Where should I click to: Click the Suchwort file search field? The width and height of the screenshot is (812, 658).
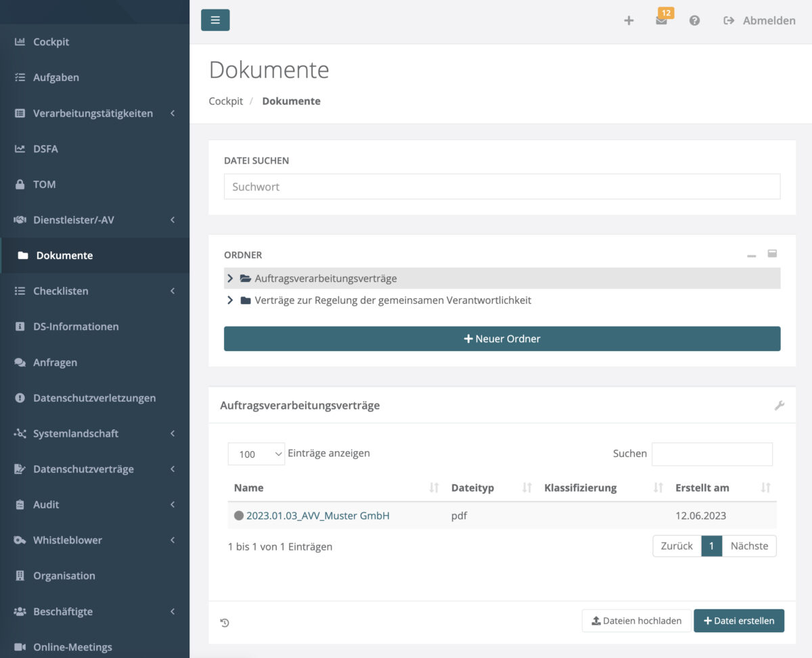pos(502,187)
